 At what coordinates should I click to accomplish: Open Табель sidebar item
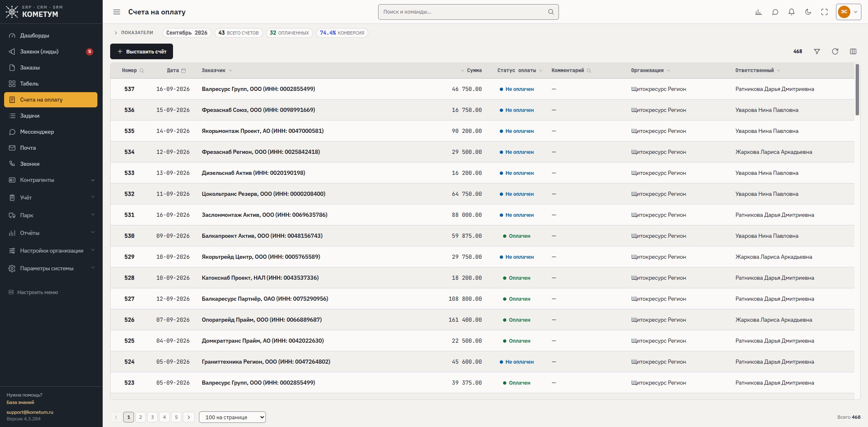pos(51,84)
